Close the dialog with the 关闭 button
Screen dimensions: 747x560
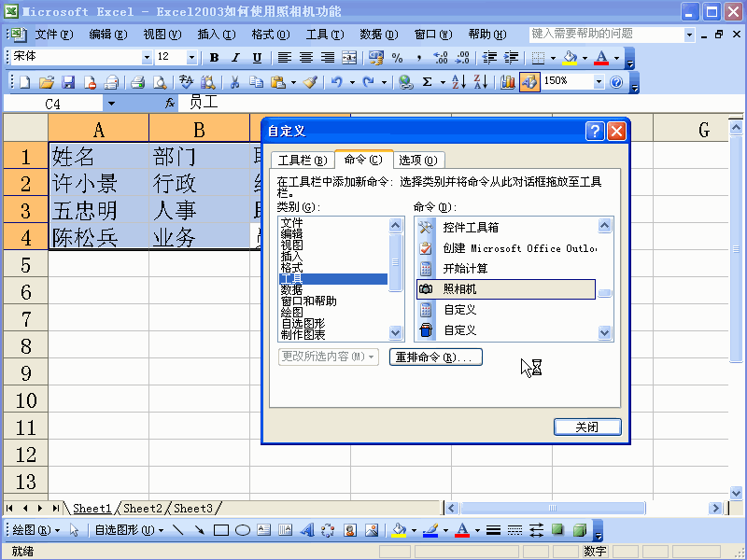[587, 427]
